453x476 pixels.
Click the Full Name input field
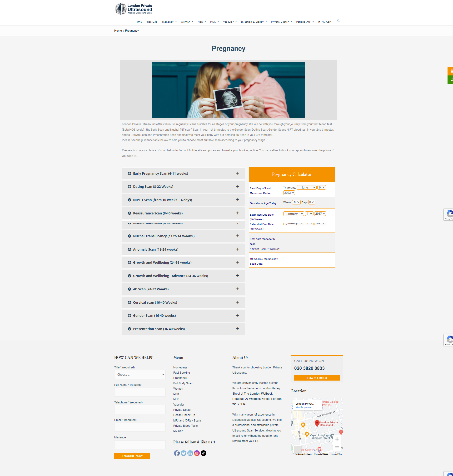(x=140, y=392)
